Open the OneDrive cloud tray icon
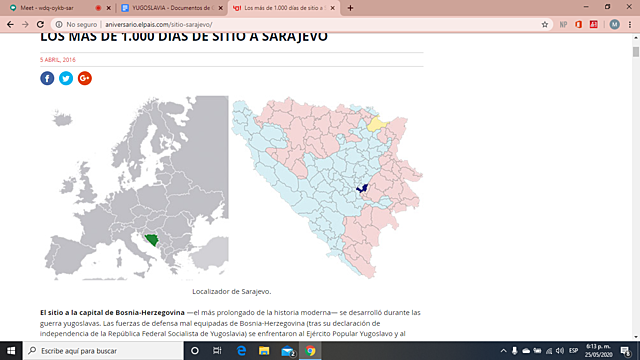 (526, 351)
